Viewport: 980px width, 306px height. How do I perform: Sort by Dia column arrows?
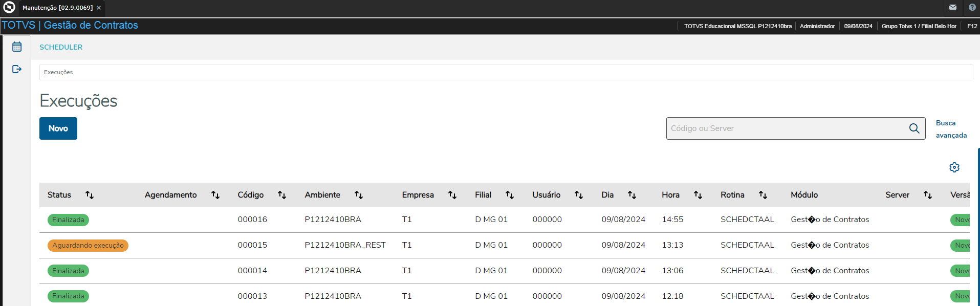click(x=632, y=195)
